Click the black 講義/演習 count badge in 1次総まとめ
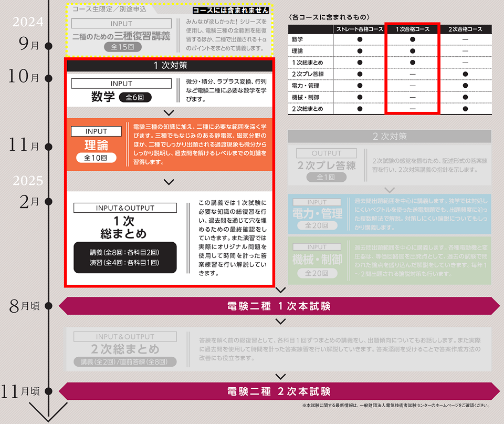The width and height of the screenshot is (504, 424). pyautogui.click(x=125, y=257)
